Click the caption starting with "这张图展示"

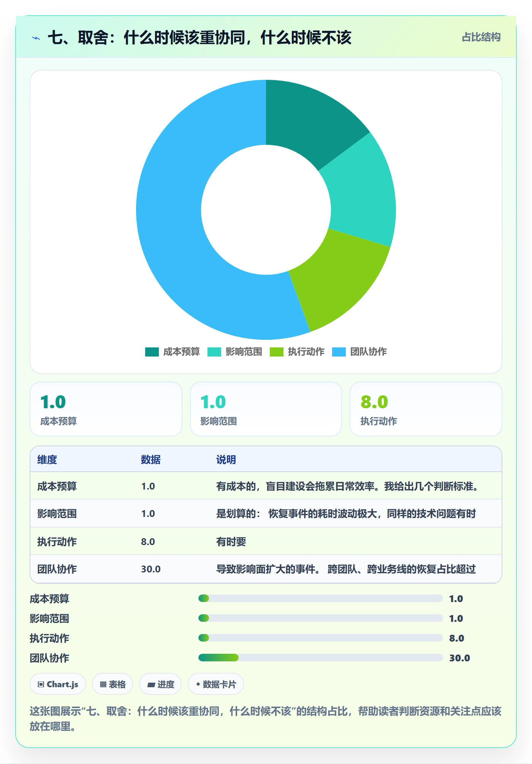[x=266, y=718]
